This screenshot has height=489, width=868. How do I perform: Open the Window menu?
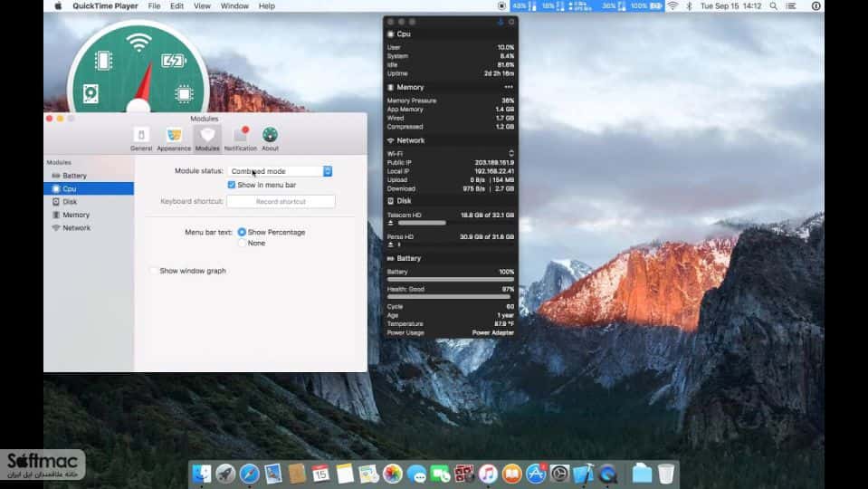(x=234, y=6)
